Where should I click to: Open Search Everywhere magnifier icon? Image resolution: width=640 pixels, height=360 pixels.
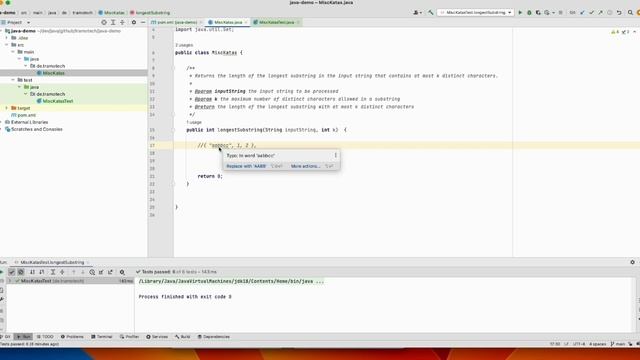coord(630,13)
